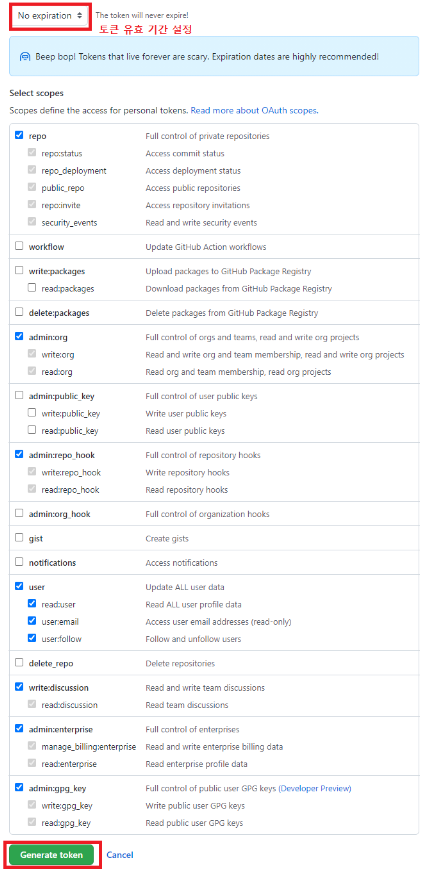This screenshot has width=426, height=886.
Task: Tick the delete_repo scope checkbox
Action: (19, 662)
